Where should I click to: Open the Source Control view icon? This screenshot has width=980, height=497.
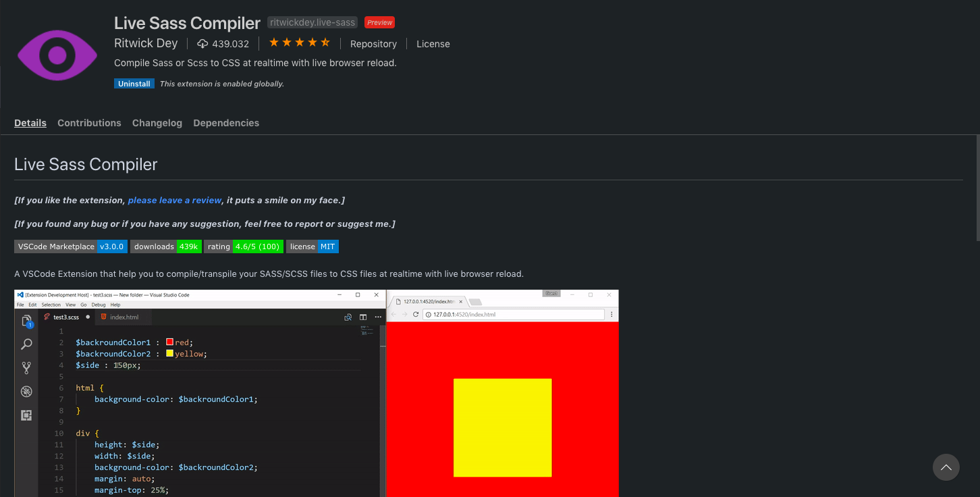coord(26,367)
